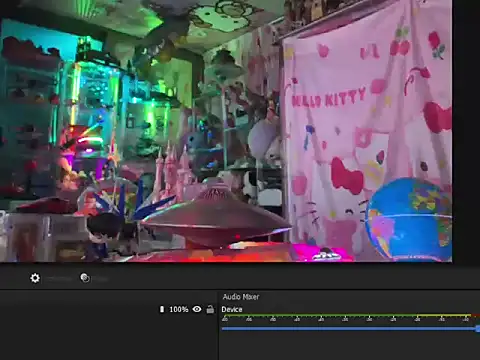Click the faint Properties label text
This screenshot has height=360, width=480.
[x=59, y=279]
